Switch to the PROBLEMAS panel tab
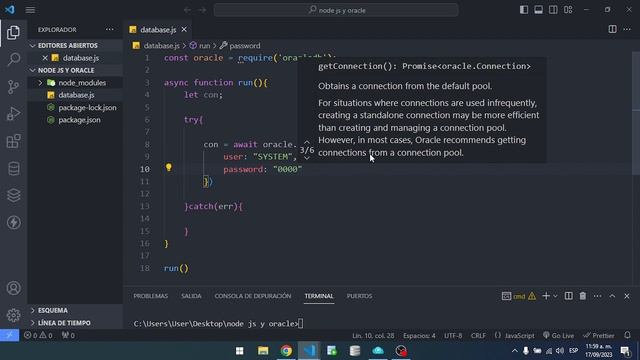 151,296
